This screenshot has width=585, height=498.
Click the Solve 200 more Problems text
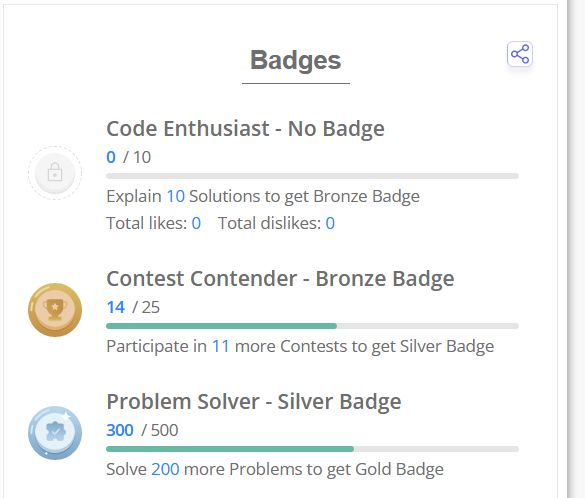pos(275,469)
